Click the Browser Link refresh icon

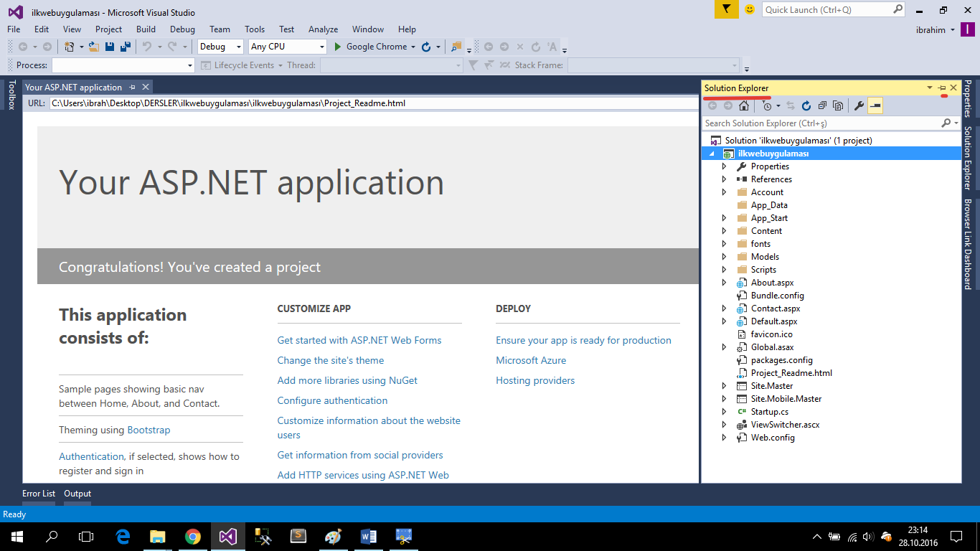[x=426, y=47]
